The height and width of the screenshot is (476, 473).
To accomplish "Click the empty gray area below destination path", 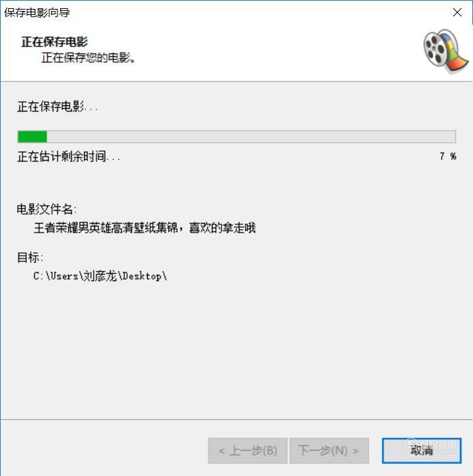I will (236, 349).
